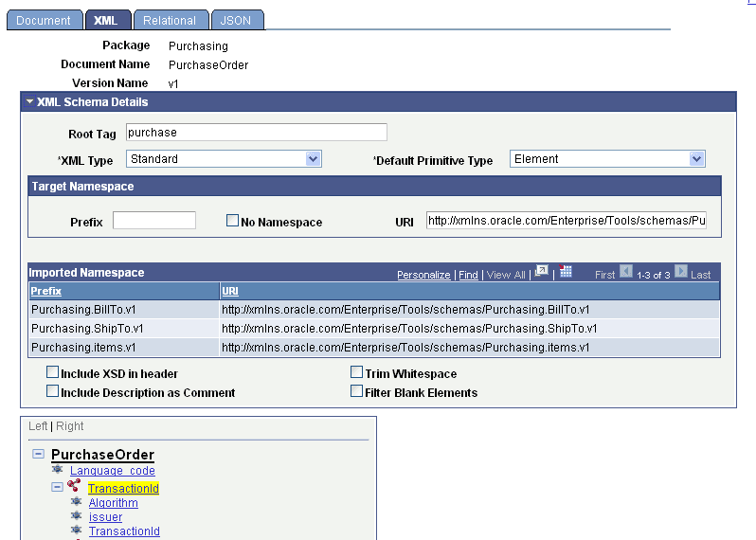Collapse the XML Schema Details section
Image resolution: width=756 pixels, height=540 pixels.
(30, 102)
